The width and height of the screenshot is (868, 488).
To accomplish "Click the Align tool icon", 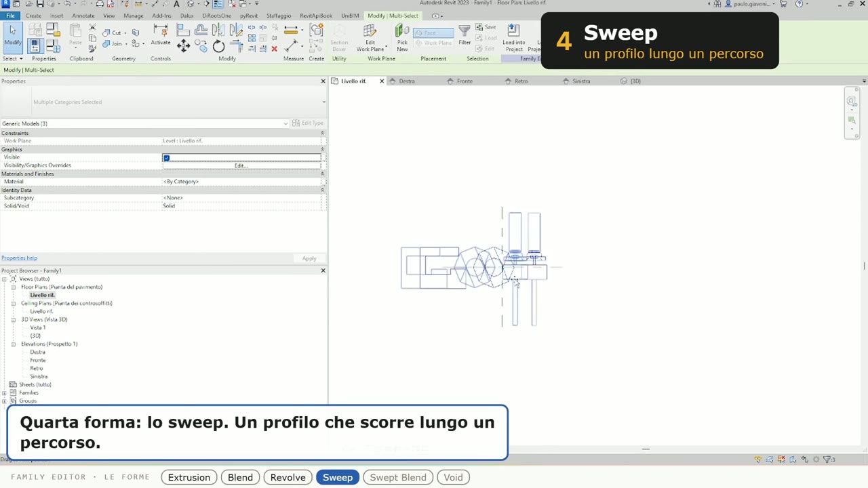I will click(183, 29).
